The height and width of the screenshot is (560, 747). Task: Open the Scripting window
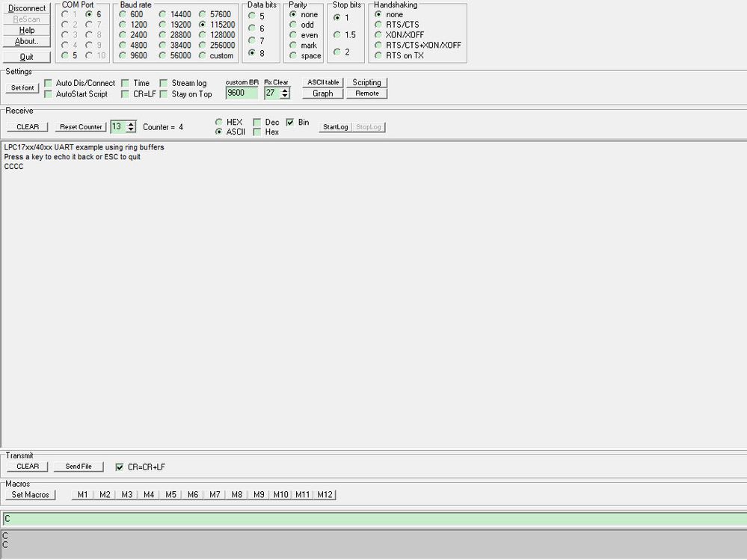tap(367, 82)
